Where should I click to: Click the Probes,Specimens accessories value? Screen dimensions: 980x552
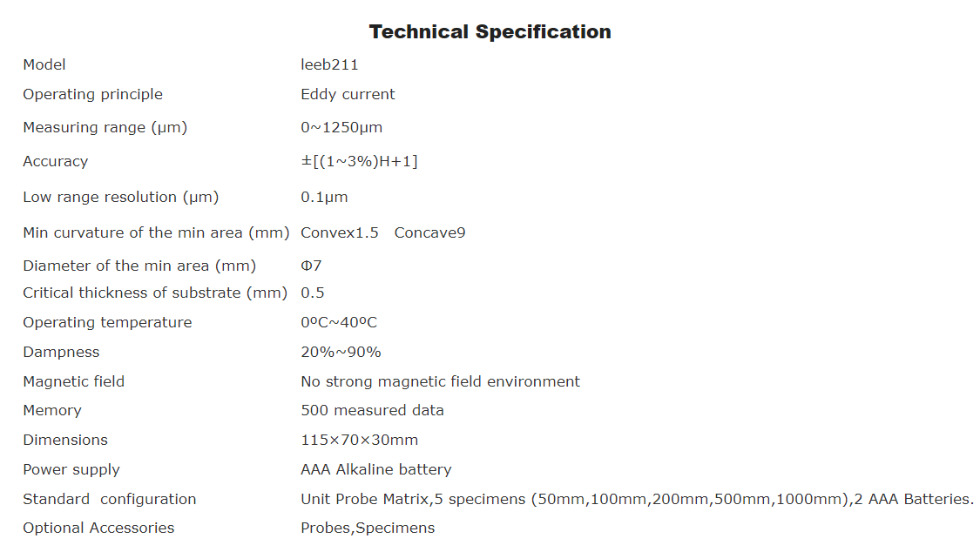368,528
